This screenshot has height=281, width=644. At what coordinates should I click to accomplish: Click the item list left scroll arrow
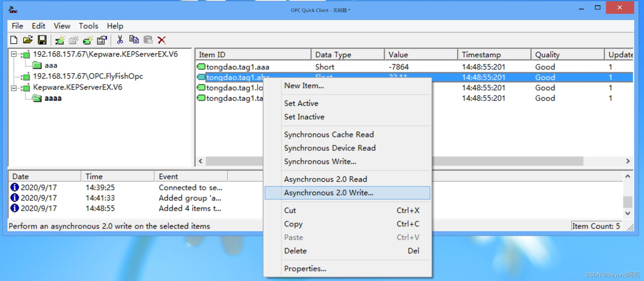pos(200,161)
